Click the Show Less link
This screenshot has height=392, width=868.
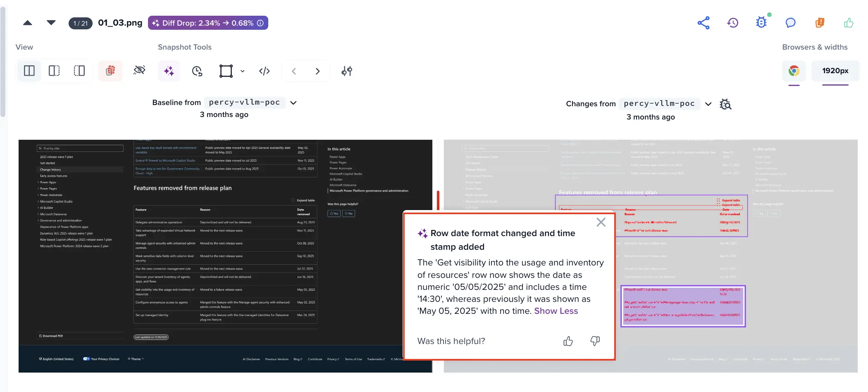(x=556, y=311)
